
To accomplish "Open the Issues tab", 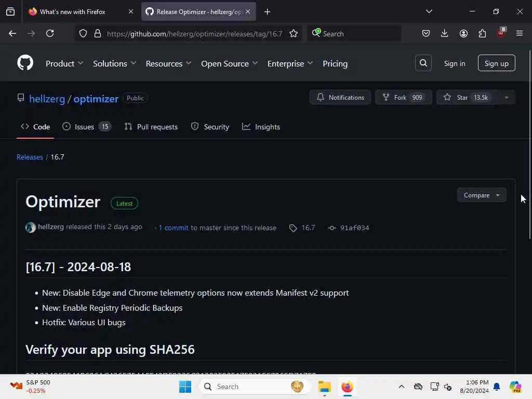I will [87, 127].
